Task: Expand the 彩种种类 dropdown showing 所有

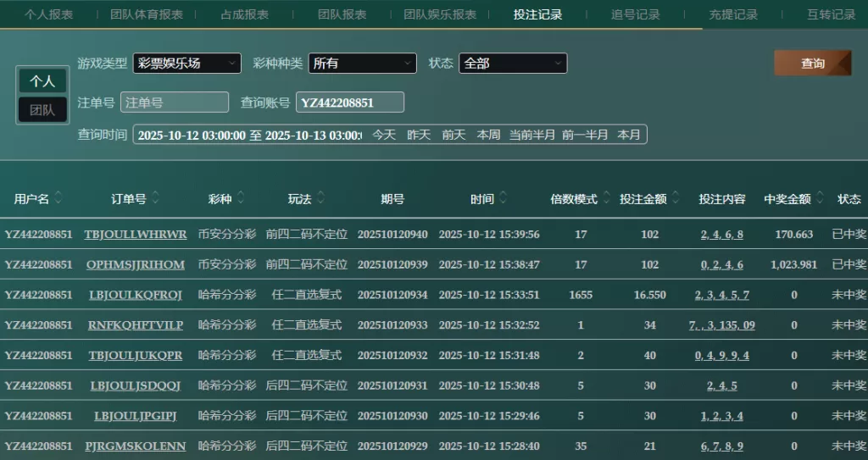Action: click(x=362, y=64)
